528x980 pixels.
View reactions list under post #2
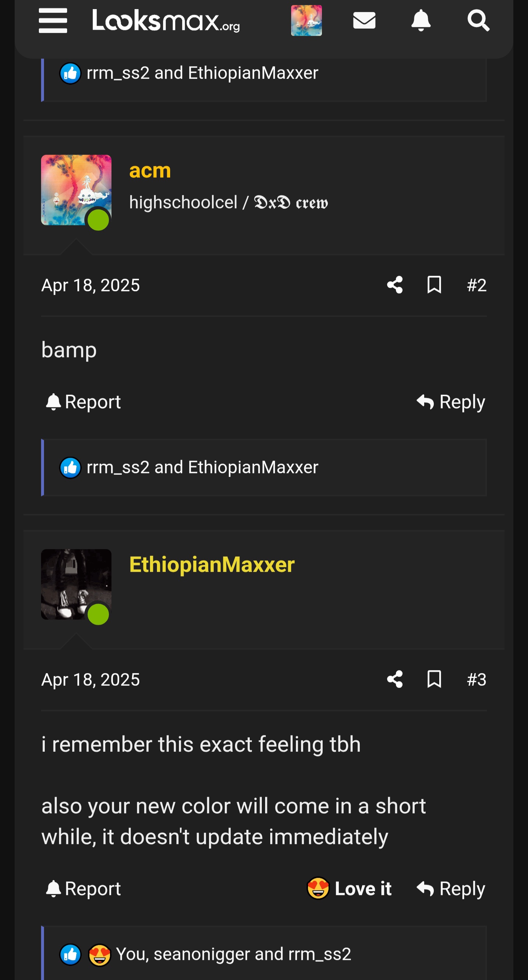click(x=202, y=467)
